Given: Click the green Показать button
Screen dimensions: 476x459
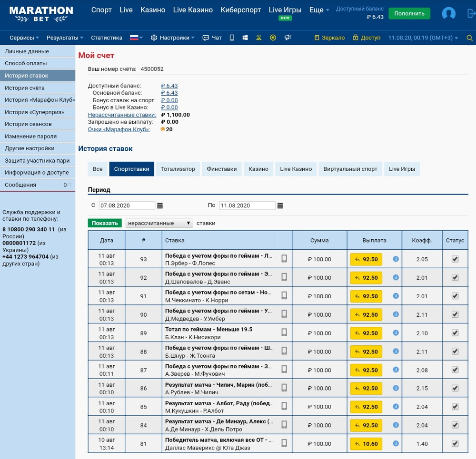Looking at the screenshot, I should 105,223.
